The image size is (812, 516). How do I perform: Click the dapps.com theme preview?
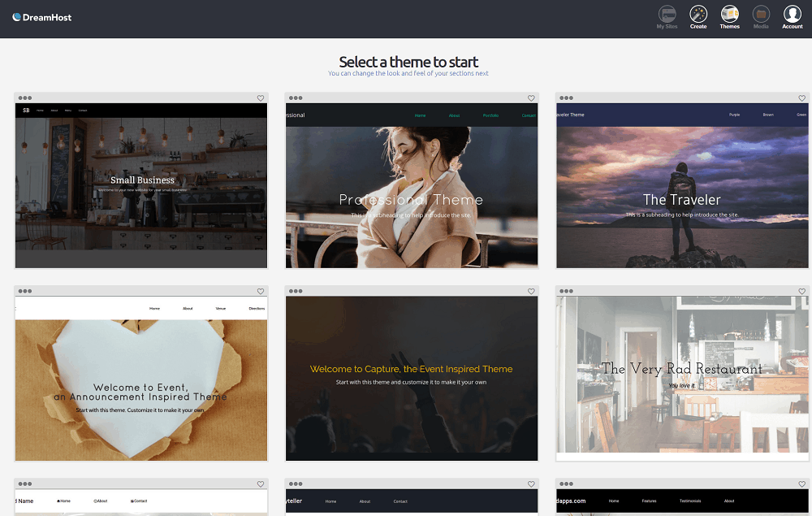pos(682,502)
